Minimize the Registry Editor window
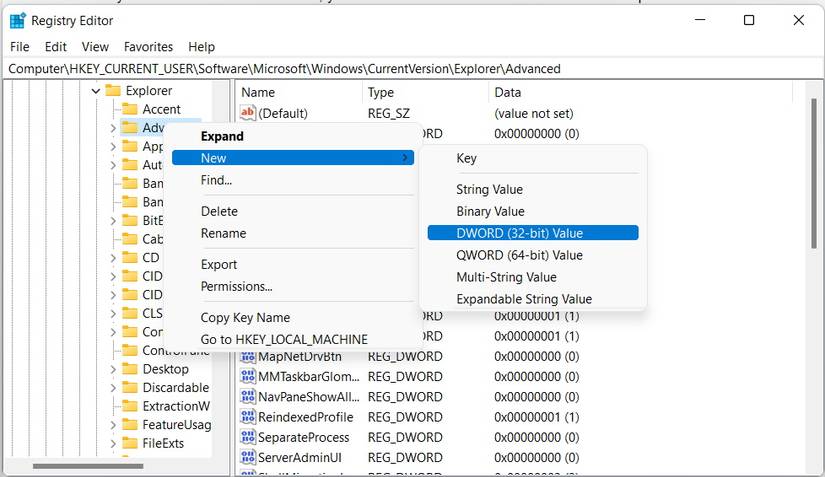 [x=700, y=21]
